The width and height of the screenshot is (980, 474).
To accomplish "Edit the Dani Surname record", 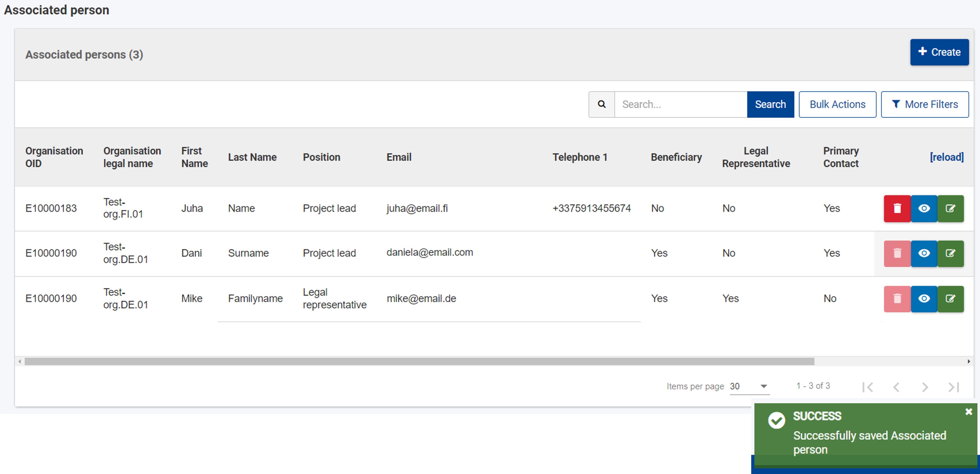I will (x=950, y=253).
